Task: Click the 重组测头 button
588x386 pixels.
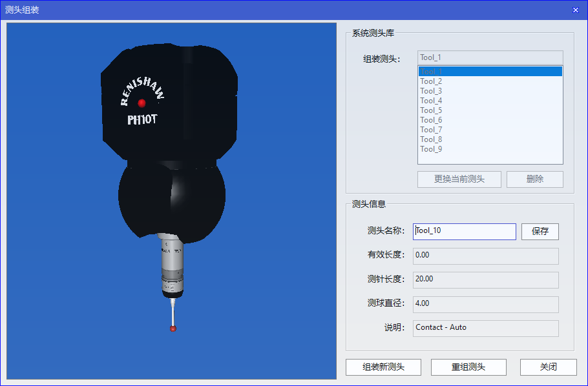Action: (x=468, y=367)
